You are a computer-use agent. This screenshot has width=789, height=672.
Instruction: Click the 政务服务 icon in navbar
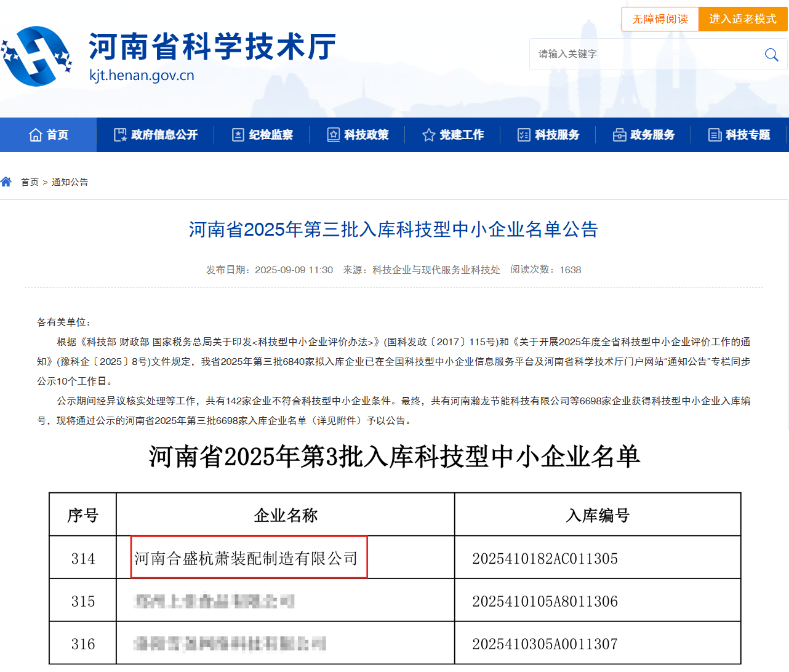point(619,135)
